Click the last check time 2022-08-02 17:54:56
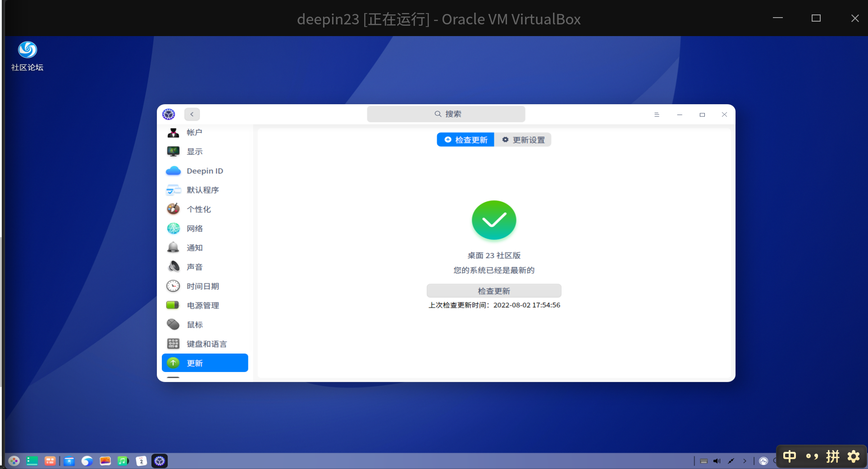Viewport: 868px width, 469px height. [527, 305]
